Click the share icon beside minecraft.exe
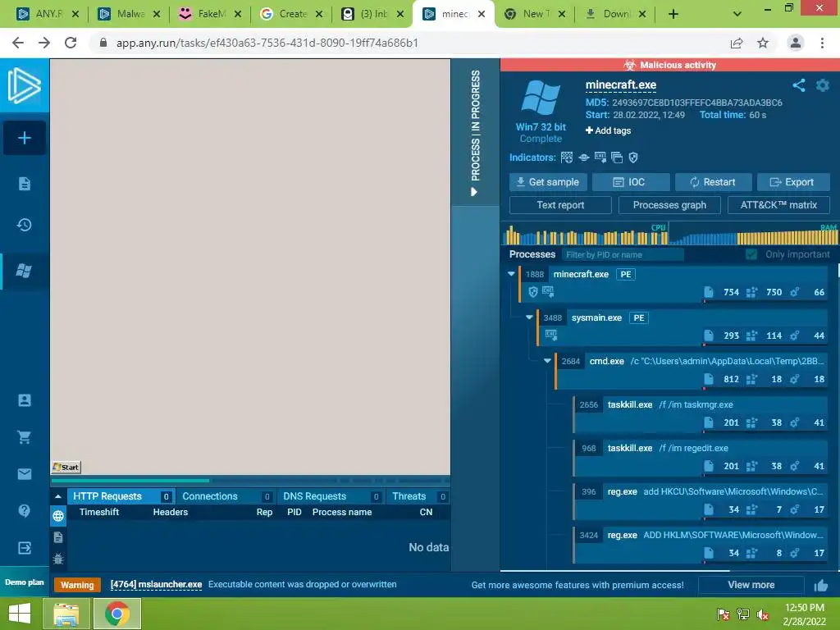840x630 pixels. (x=799, y=85)
